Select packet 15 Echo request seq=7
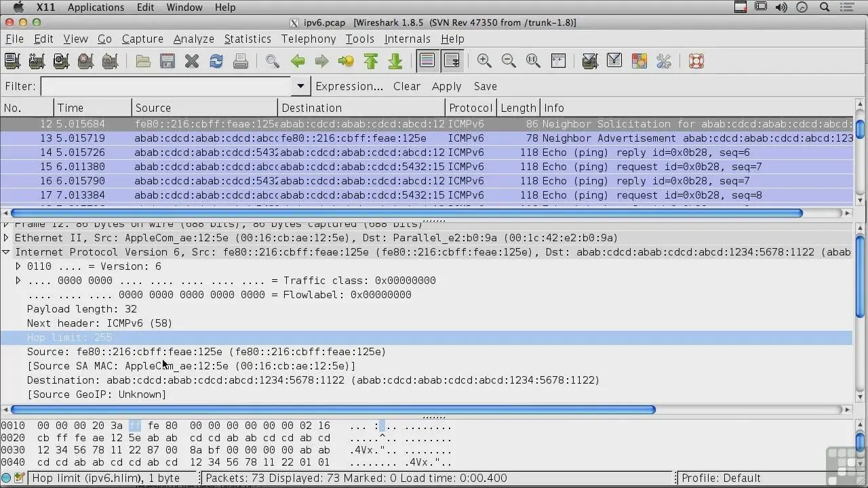 [427, 167]
